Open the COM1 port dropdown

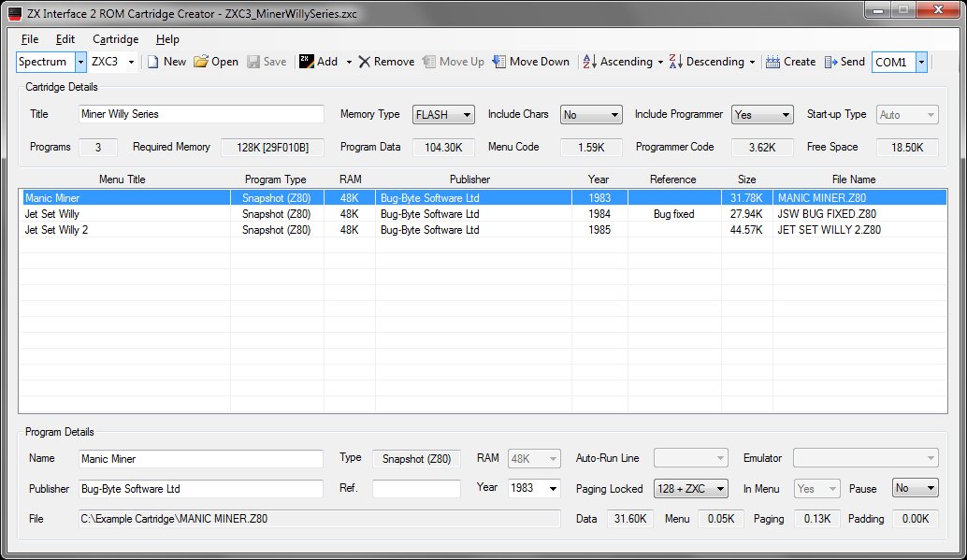(x=921, y=62)
